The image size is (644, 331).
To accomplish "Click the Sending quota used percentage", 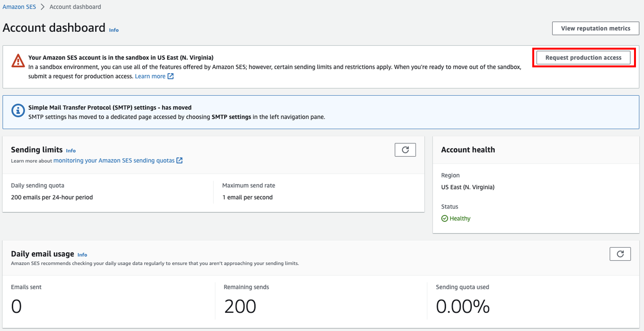I will pos(462,306).
